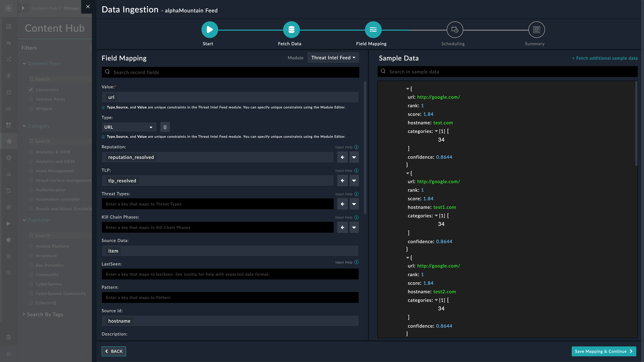Click the Manage breadcrumb item
The width and height of the screenshot is (644, 362).
point(71,8)
